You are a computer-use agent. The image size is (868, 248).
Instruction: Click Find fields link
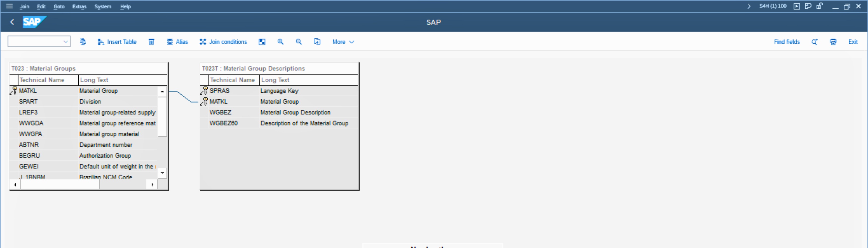[786, 42]
